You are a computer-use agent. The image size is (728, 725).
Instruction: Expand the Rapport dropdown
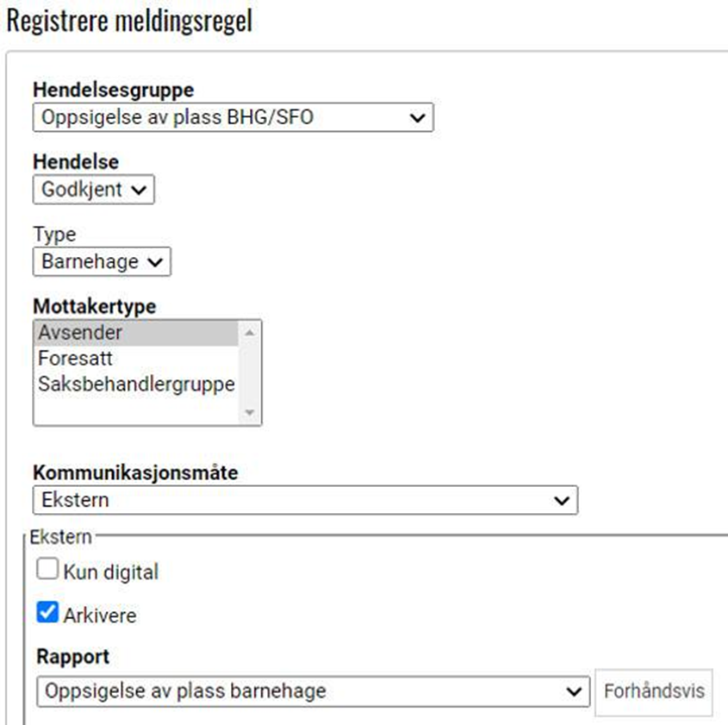pyautogui.click(x=312, y=691)
